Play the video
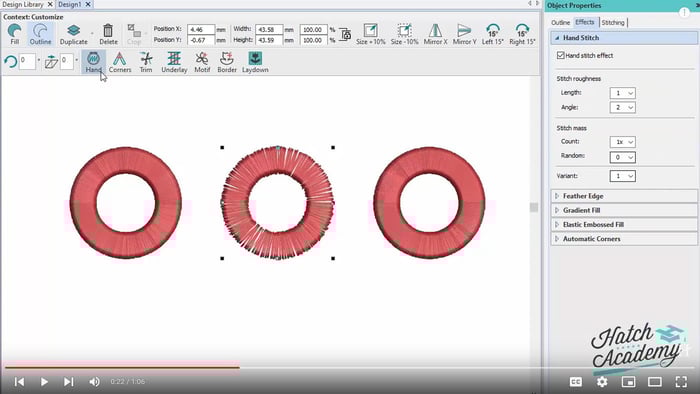Image resolution: width=700 pixels, height=394 pixels. tap(44, 382)
